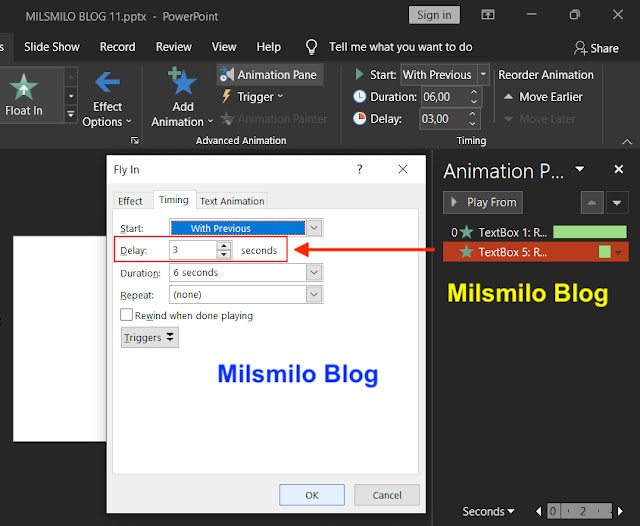640x526 pixels.
Task: Click TextBox 1 green timing bar
Action: 590,232
